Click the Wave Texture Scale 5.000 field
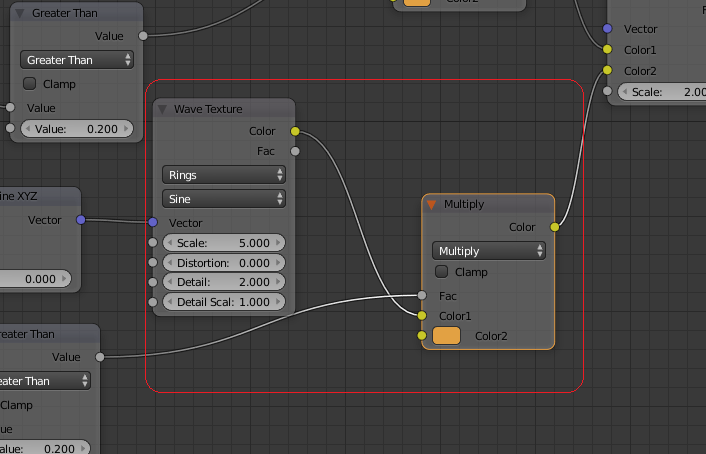The height and width of the screenshot is (454, 706). coord(224,243)
